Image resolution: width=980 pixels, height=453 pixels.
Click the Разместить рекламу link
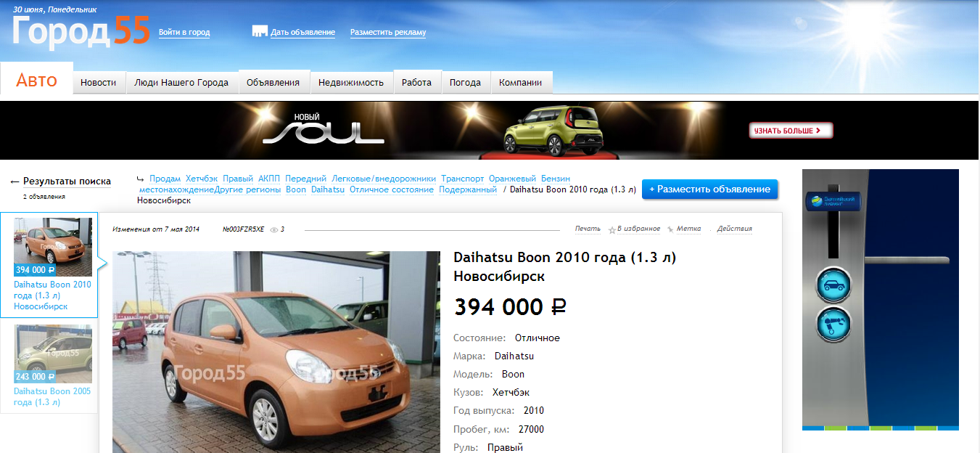tap(388, 33)
